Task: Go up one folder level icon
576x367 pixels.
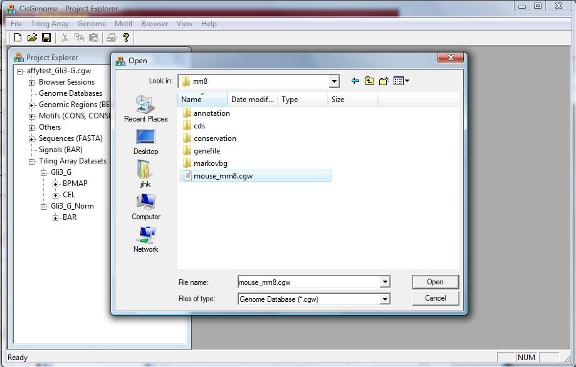Action: (x=369, y=81)
